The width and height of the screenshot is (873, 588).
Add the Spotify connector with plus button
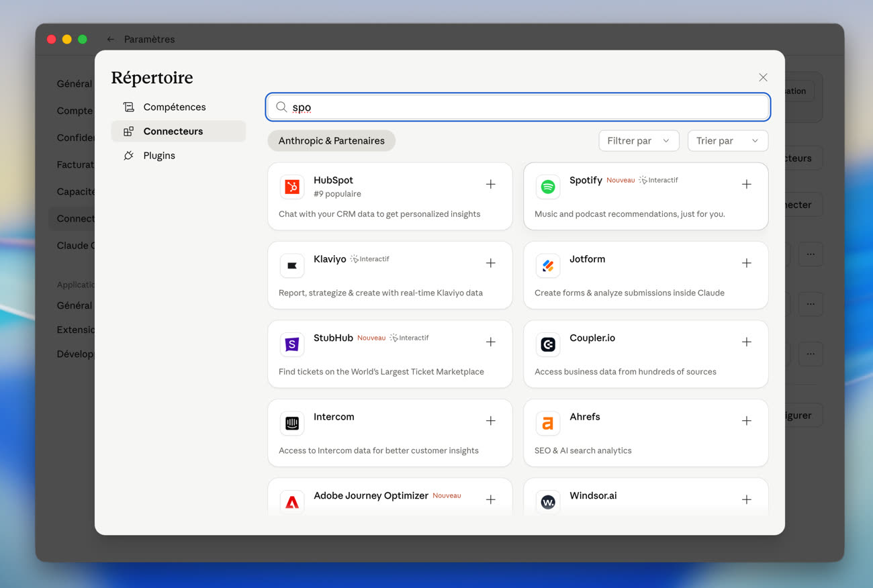pos(746,185)
